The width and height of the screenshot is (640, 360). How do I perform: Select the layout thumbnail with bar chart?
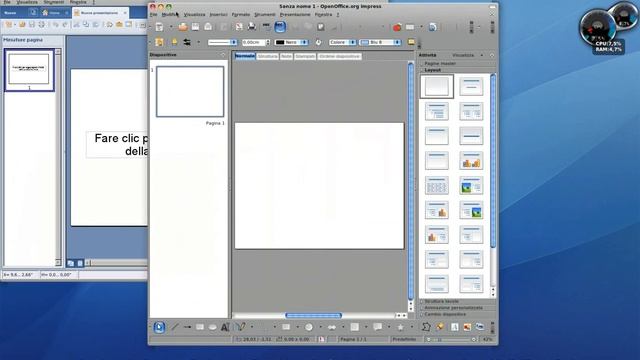pyautogui.click(x=471, y=160)
